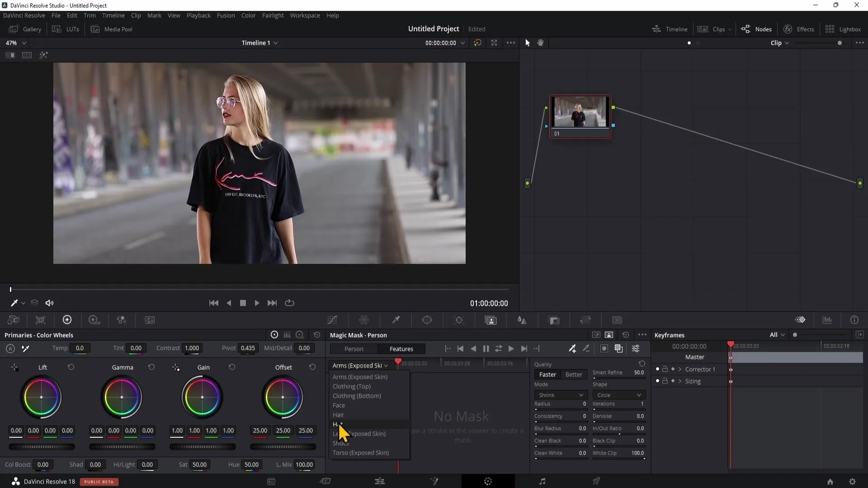This screenshot has height=488, width=868.
Task: Select the Window/Shape mask tool icon
Action: [427, 320]
